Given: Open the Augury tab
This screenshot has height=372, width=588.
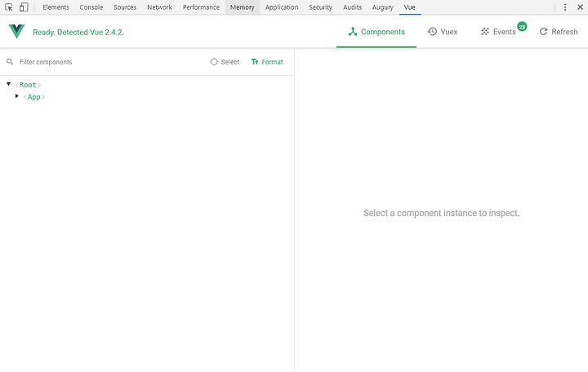Looking at the screenshot, I should click(x=382, y=7).
